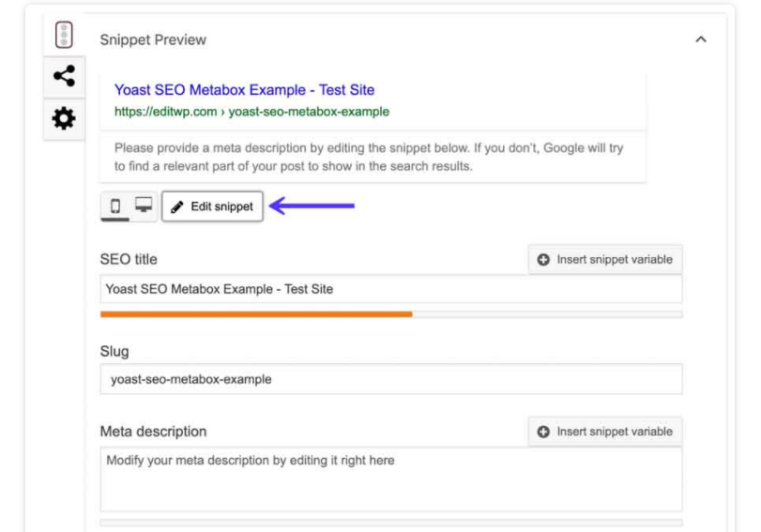761x532 pixels.
Task: Click the Edit snippet button
Action: pos(212,207)
